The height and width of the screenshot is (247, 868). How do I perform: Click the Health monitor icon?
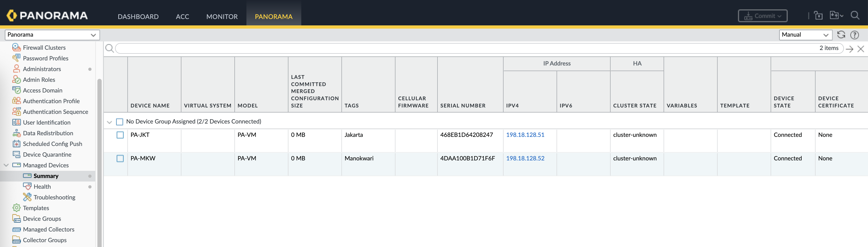pyautogui.click(x=27, y=186)
